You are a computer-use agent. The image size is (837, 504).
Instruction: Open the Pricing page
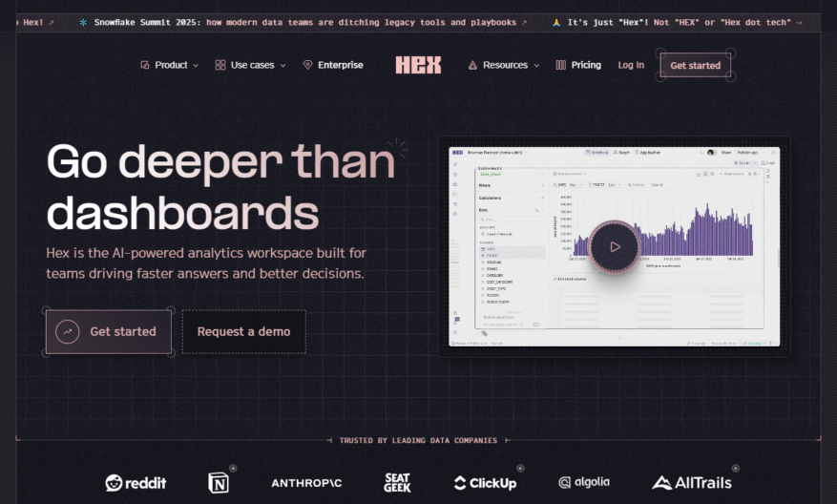click(578, 65)
